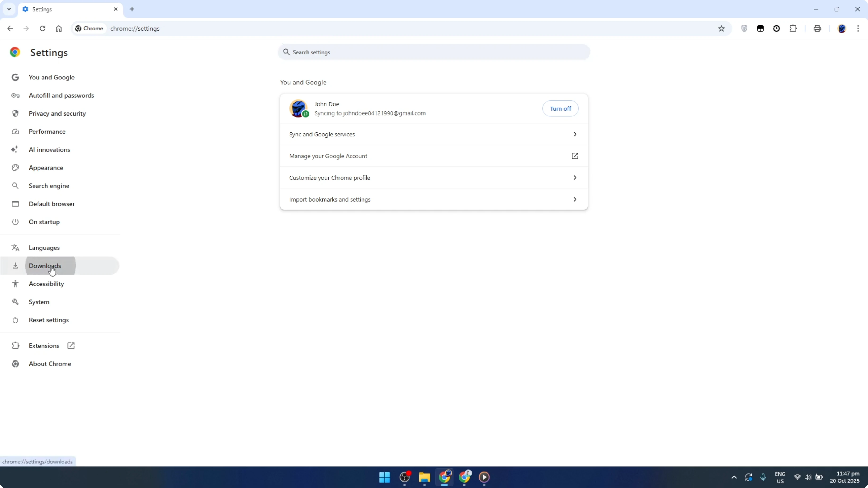Screen dimensions: 868x488
Task: Open a new tab with the plus button
Action: 132,9
